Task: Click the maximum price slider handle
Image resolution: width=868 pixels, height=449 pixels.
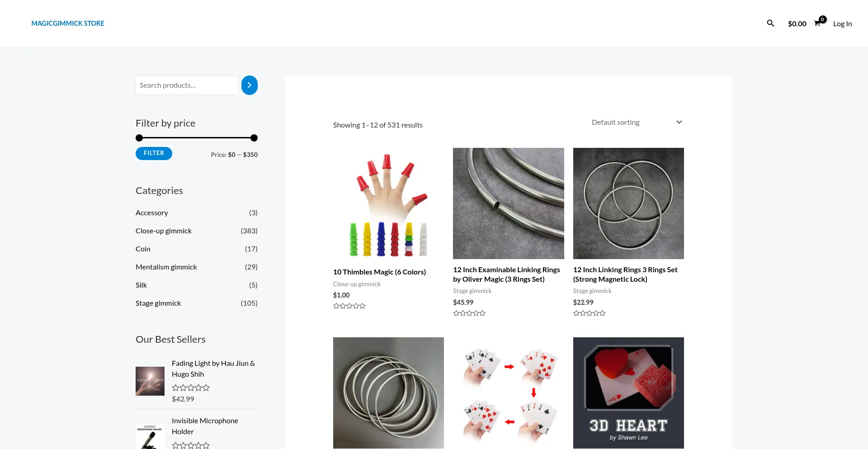Action: click(254, 138)
